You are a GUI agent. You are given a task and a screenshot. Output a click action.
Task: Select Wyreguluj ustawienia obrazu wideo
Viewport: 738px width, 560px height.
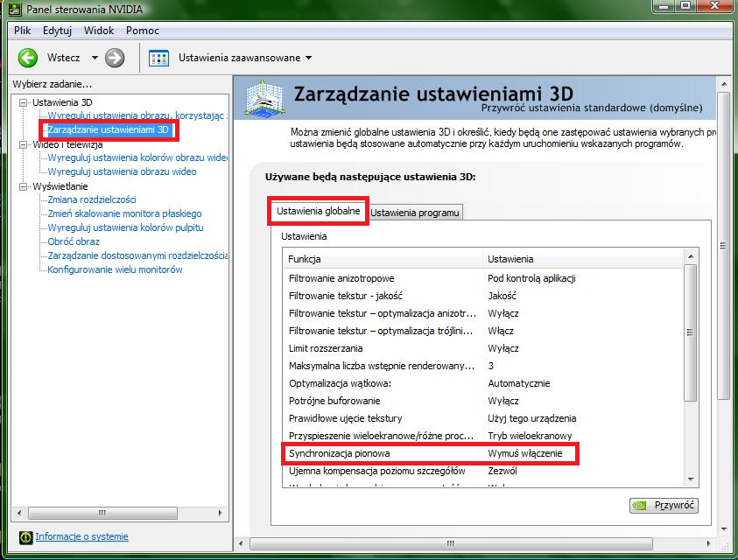point(122,171)
